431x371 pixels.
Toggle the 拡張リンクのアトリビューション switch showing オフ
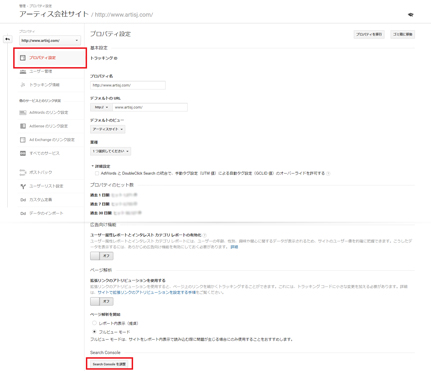click(x=102, y=301)
